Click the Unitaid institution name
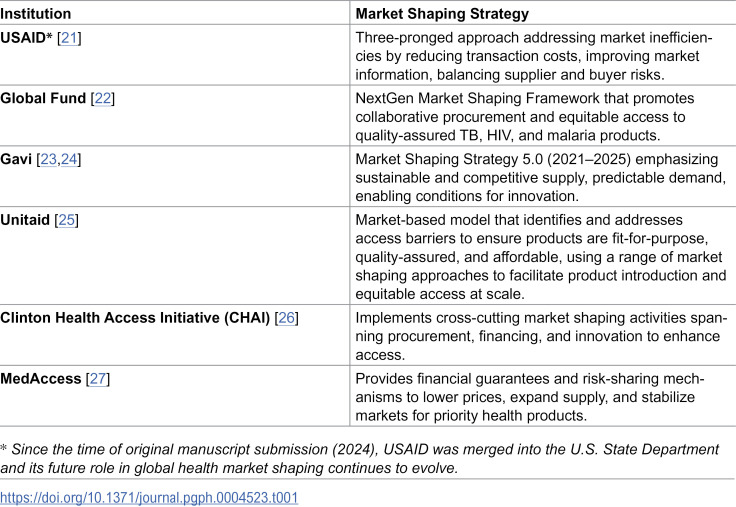Screen dimensions: 736x507 click(x=25, y=220)
